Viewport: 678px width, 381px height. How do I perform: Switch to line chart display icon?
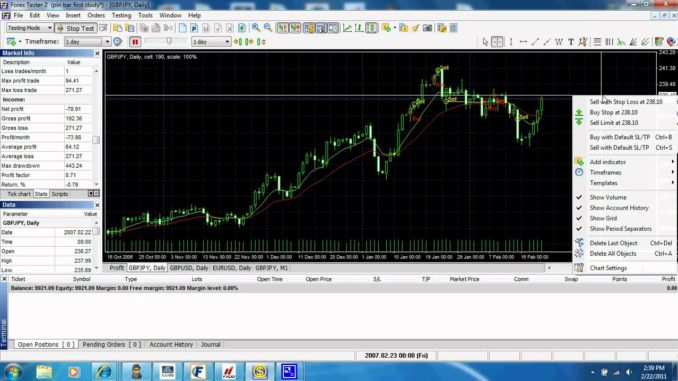347,28
